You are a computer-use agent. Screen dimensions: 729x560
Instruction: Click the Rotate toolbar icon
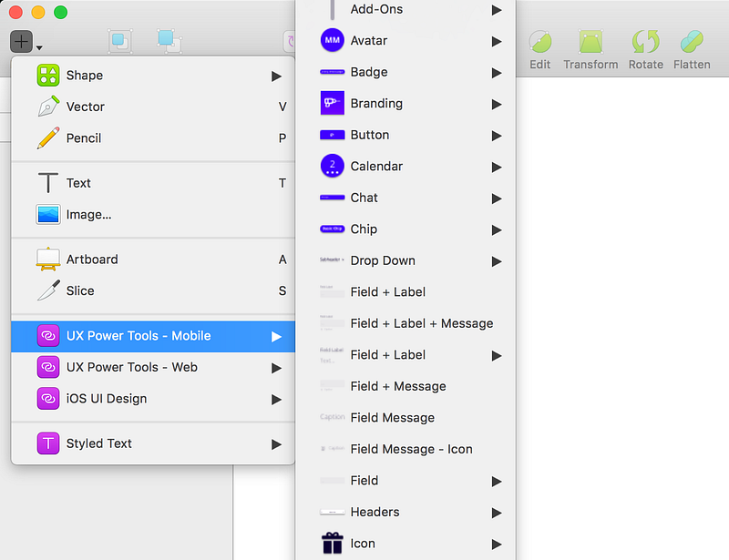[x=646, y=42]
